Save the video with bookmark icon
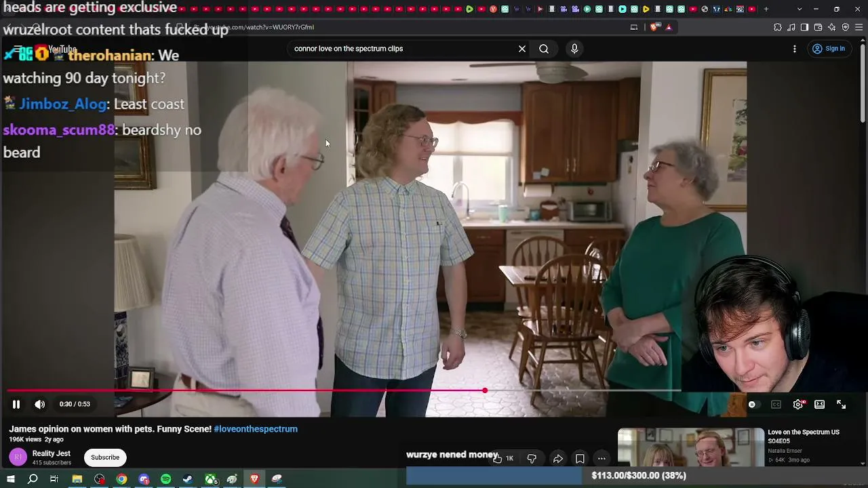 580,459
